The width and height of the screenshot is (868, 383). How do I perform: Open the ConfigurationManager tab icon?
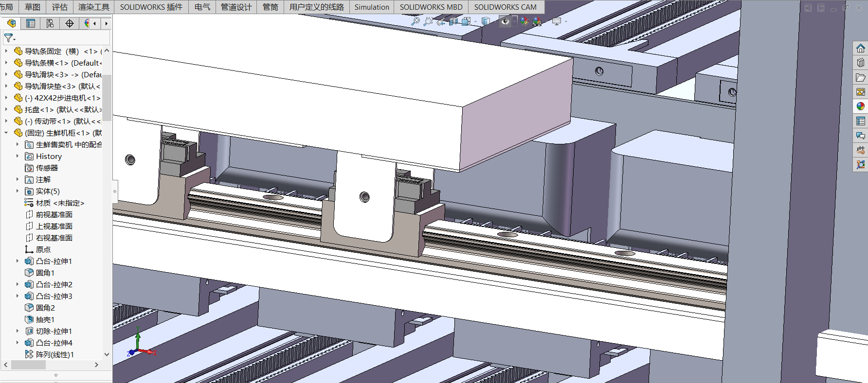pos(50,23)
